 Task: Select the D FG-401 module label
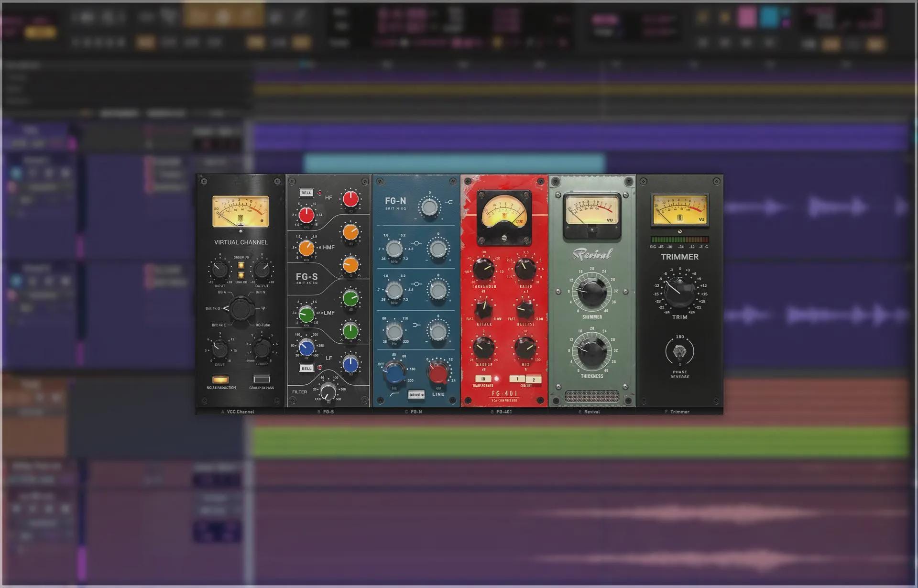coord(502,412)
